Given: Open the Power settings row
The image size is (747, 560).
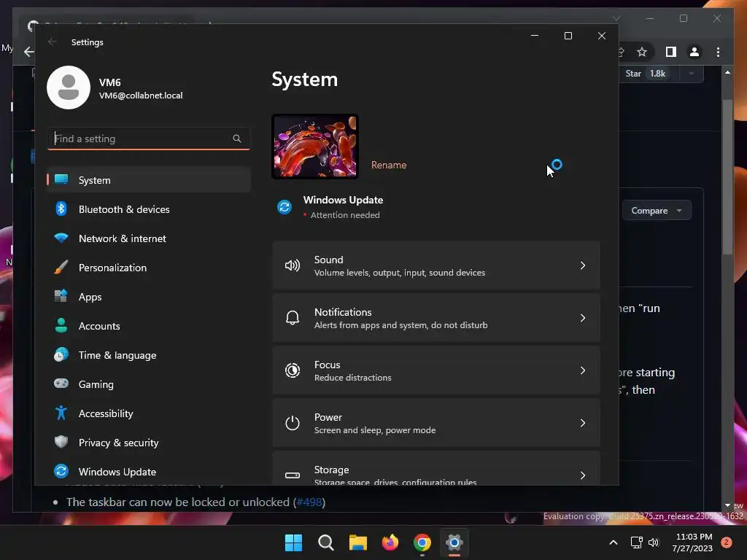Looking at the screenshot, I should (x=436, y=423).
